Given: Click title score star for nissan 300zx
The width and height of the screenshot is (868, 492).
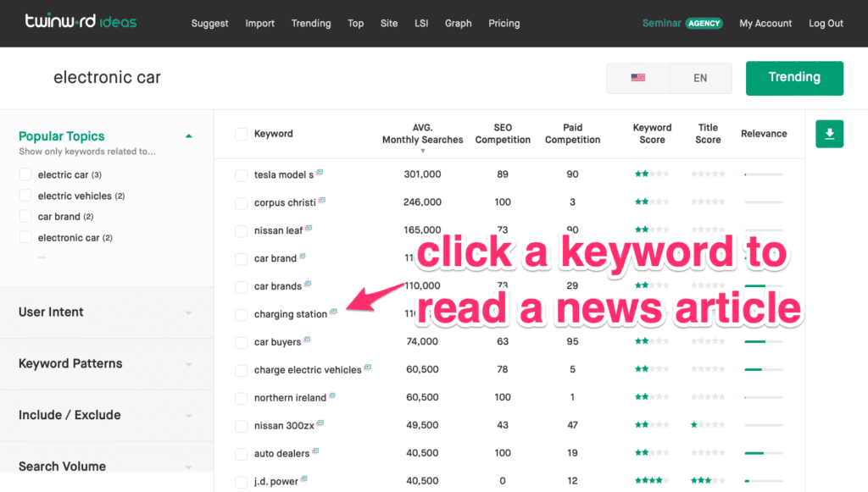Looking at the screenshot, I should coord(708,424).
